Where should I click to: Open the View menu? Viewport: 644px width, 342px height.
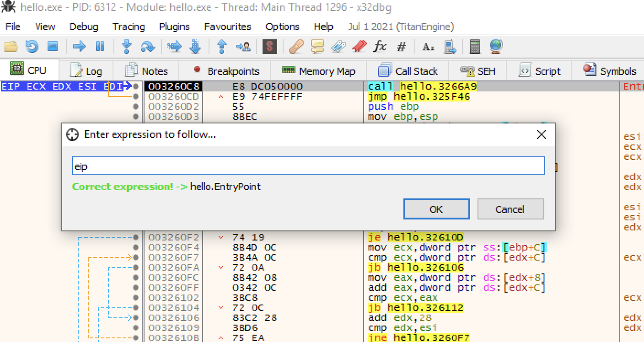[x=45, y=27]
